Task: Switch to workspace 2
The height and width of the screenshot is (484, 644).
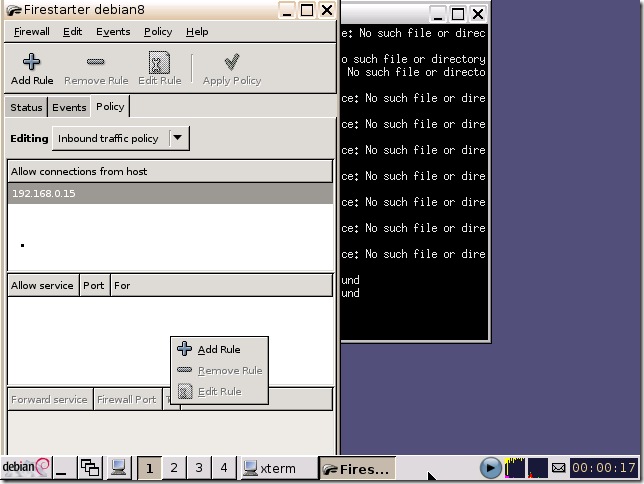Action: [174, 468]
